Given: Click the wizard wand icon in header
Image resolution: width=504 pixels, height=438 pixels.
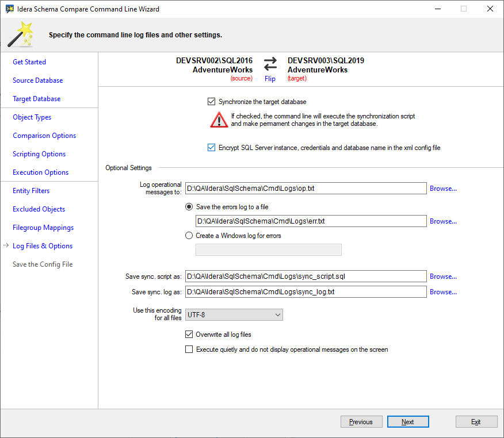Looking at the screenshot, I should tap(20, 34).
